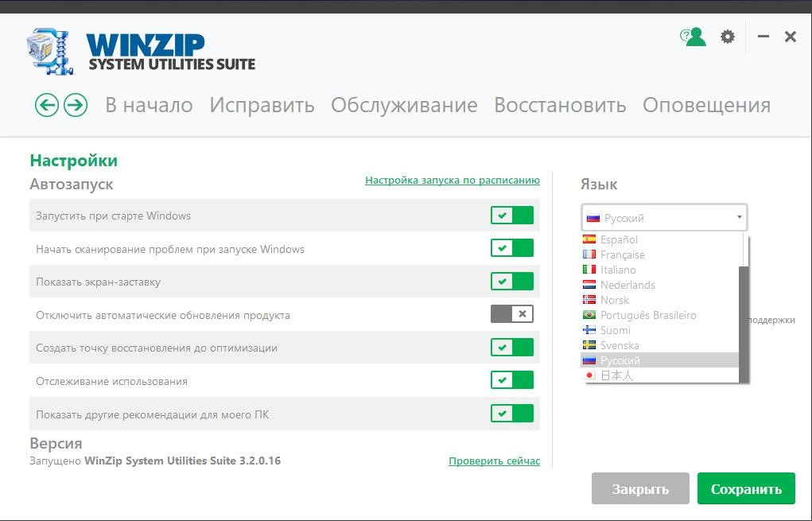Viewport: 812px width, 521px height.
Task: Click Italian flag icon in list
Action: pos(589,270)
